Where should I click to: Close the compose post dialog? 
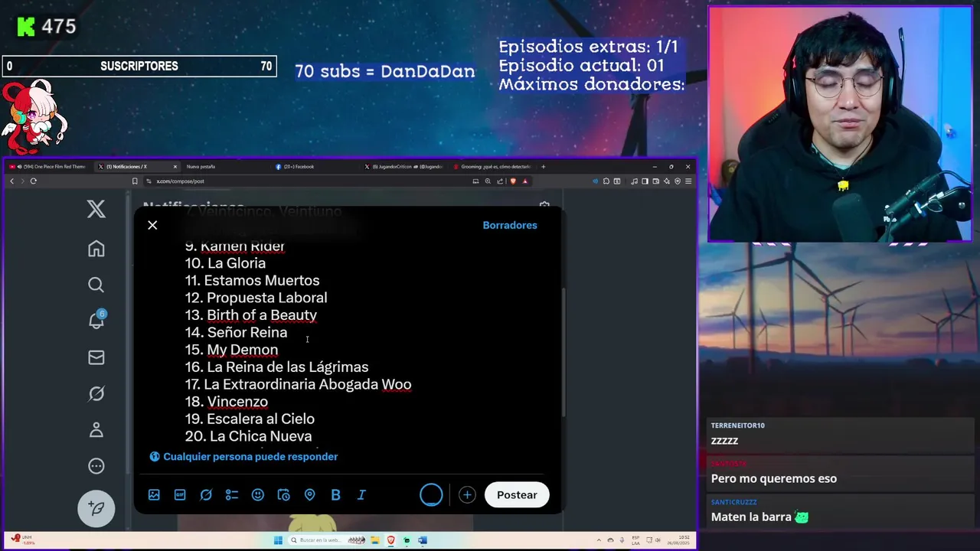[x=152, y=225]
